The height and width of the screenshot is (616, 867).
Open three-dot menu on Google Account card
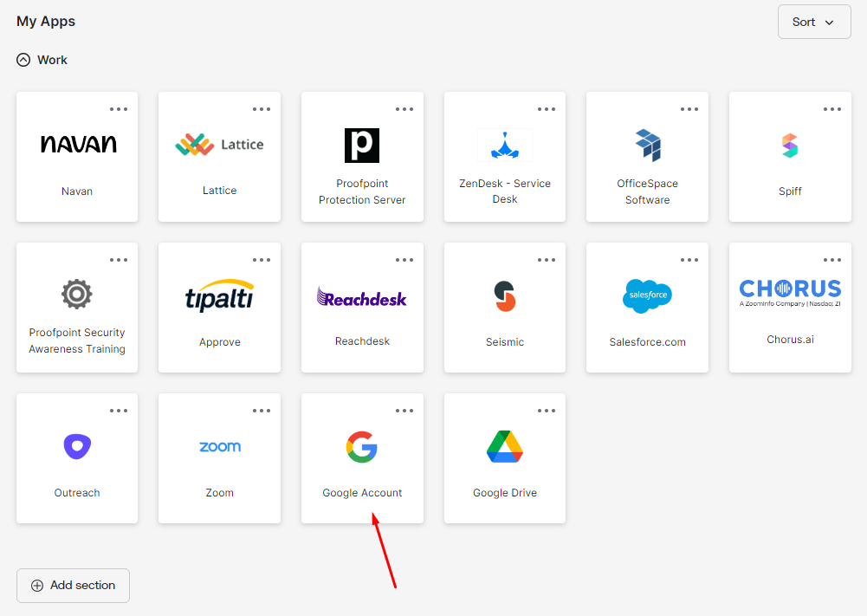(404, 411)
